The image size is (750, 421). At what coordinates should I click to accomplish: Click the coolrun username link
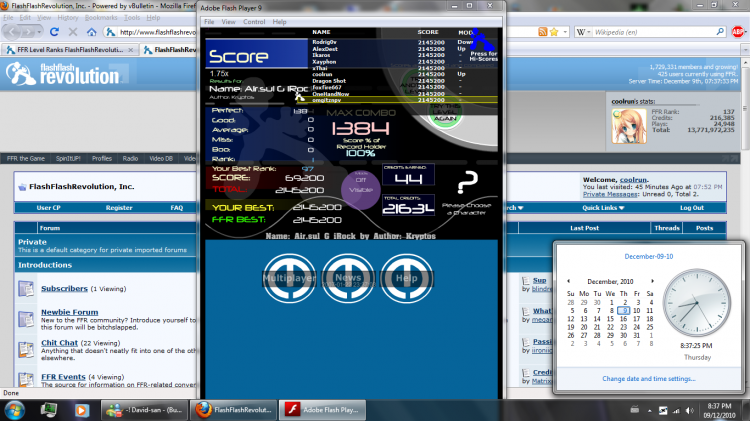(x=633, y=180)
